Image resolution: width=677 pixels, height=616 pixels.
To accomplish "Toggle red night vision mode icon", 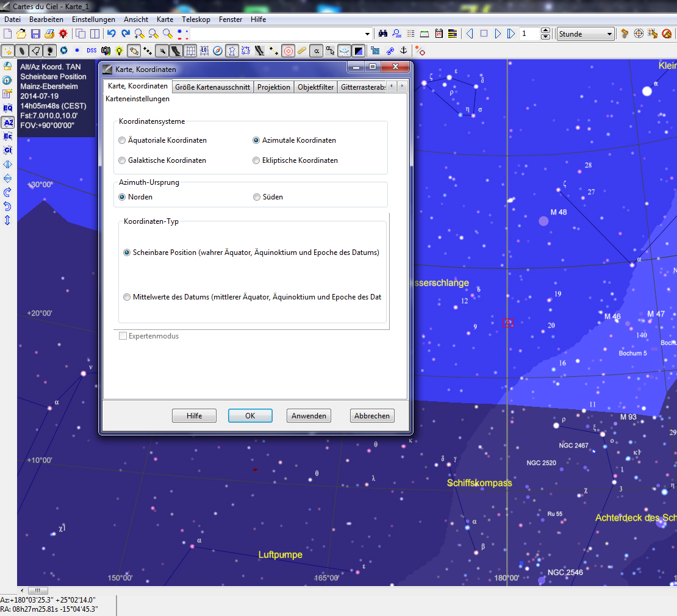I will (63, 34).
